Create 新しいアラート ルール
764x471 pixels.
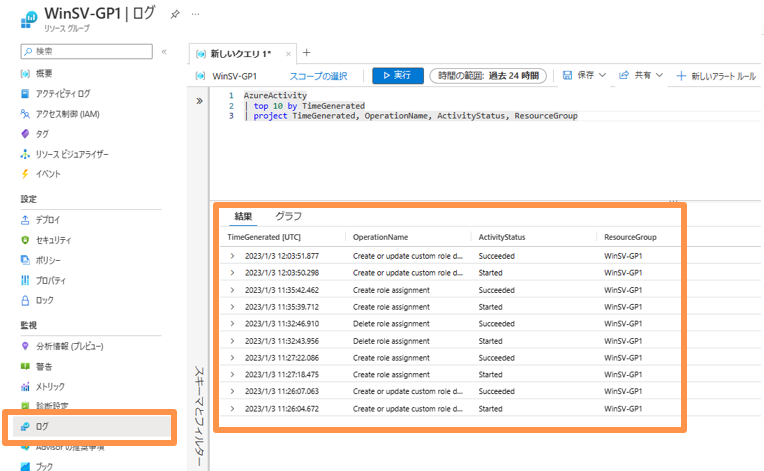(x=716, y=76)
